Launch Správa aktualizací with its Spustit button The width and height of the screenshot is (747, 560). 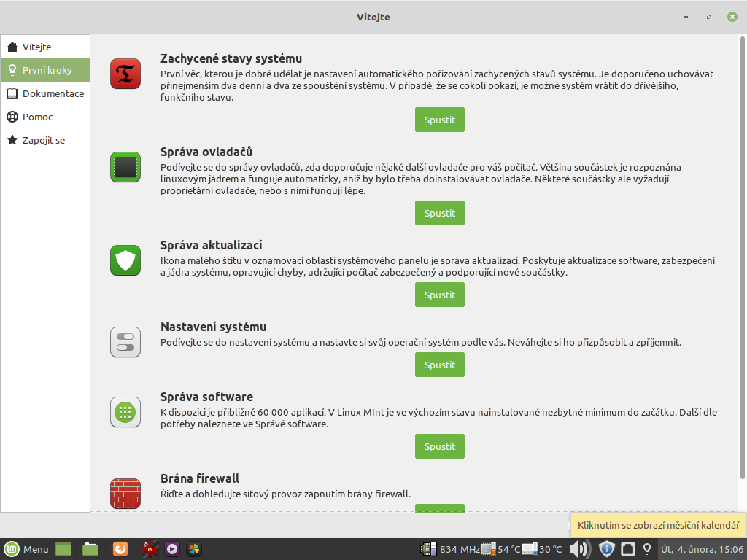click(439, 295)
